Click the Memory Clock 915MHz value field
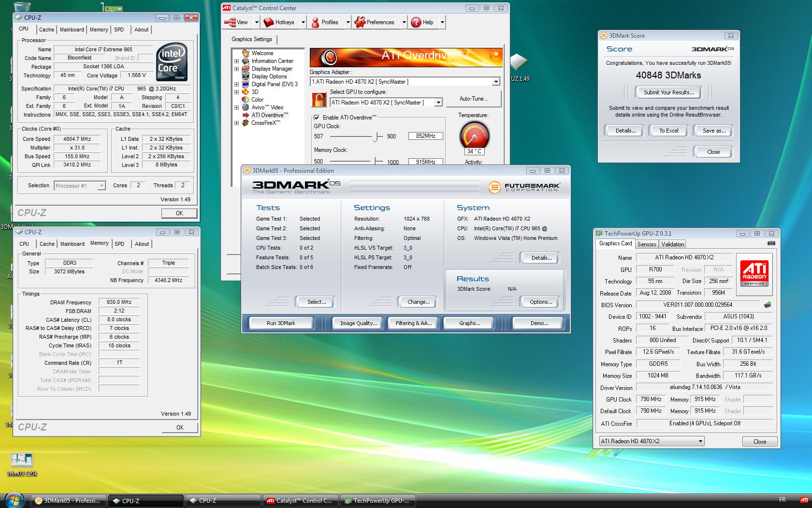Image resolution: width=812 pixels, height=508 pixels. 426,162
